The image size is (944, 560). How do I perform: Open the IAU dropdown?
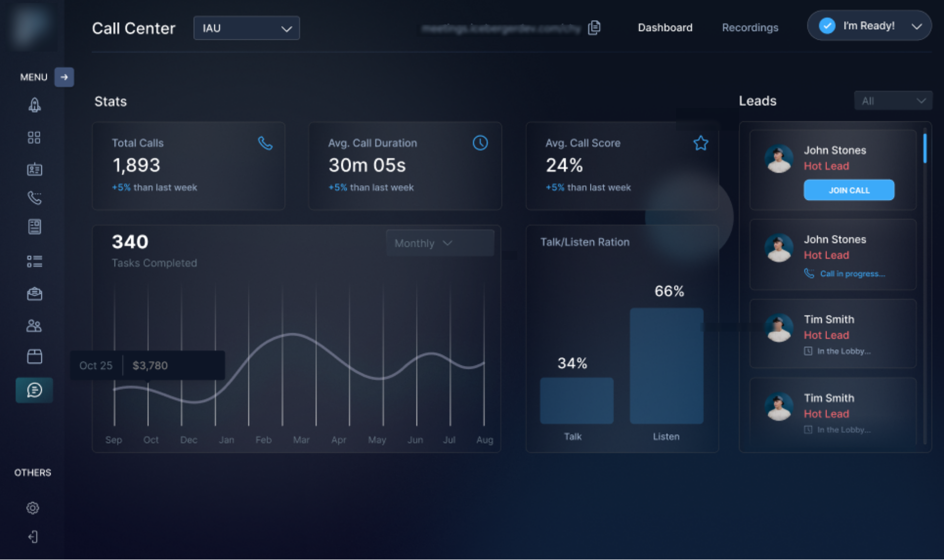pyautogui.click(x=246, y=28)
